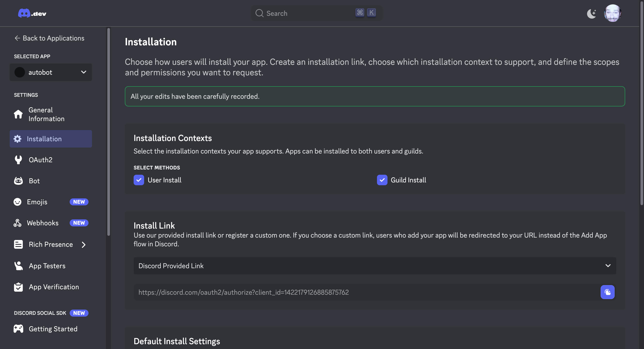Click NEW badge next to Discord Social SDK
Image resolution: width=644 pixels, height=349 pixels.
(79, 313)
